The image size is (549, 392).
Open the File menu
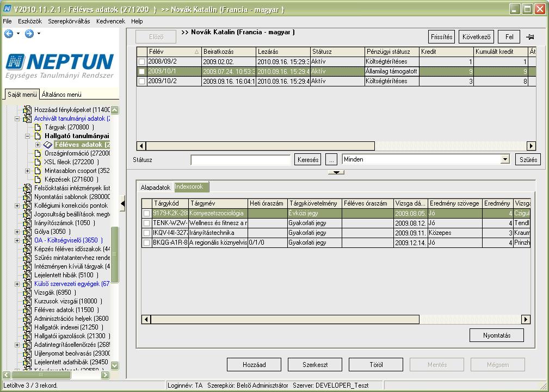tap(8, 21)
